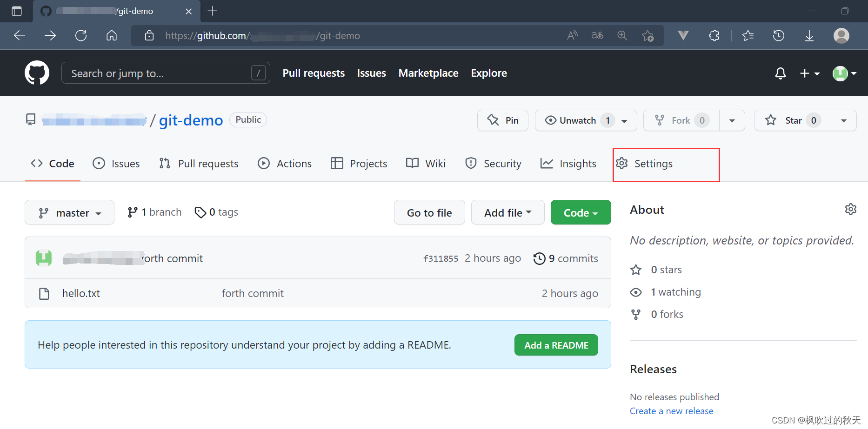Image resolution: width=868 pixels, height=429 pixels.
Task: Click the search or jump to field
Action: [x=166, y=73]
